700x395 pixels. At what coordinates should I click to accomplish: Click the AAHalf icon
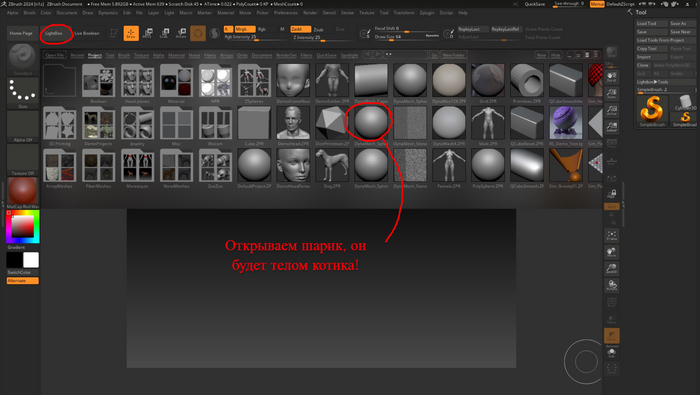click(612, 127)
